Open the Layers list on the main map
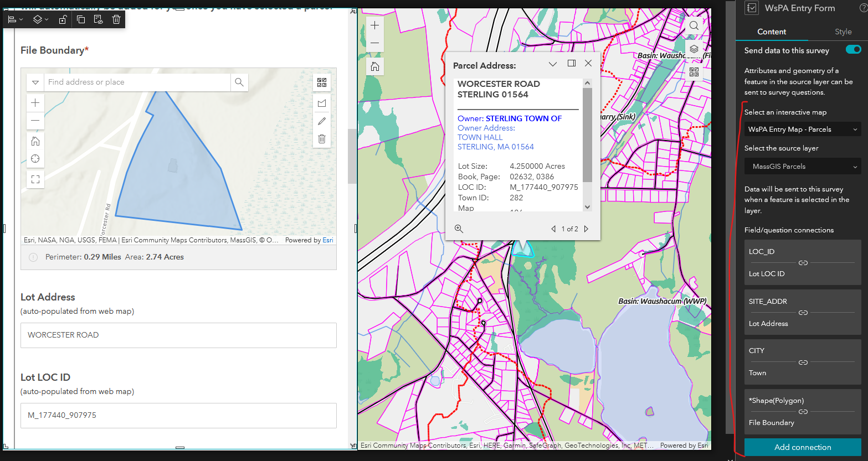 [694, 49]
